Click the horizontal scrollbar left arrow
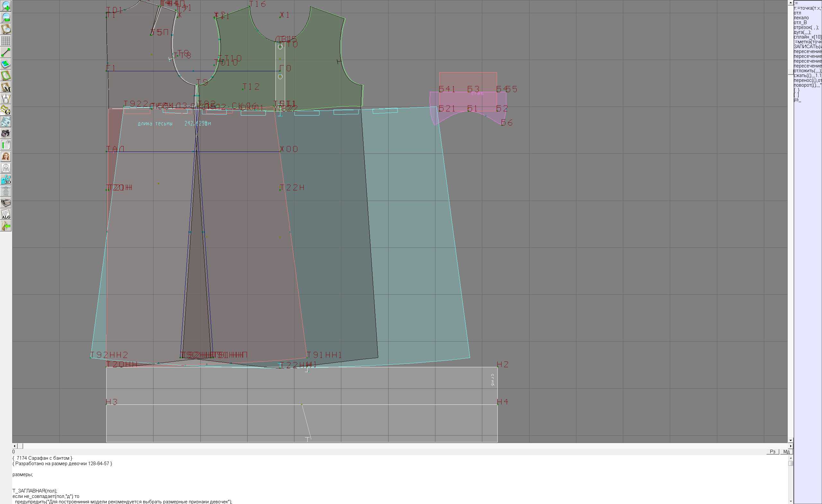 [14, 446]
